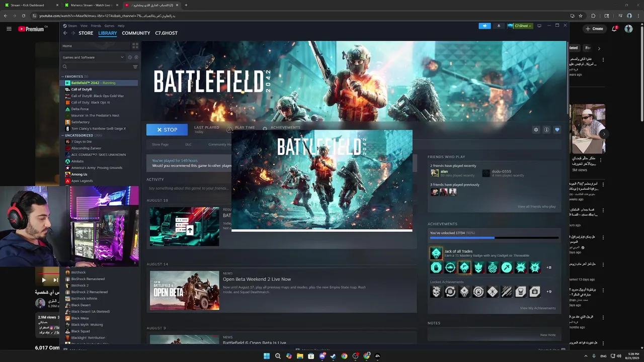The height and width of the screenshot is (362, 644).
Task: Click the library search magnifier icon
Action: pyautogui.click(x=65, y=66)
